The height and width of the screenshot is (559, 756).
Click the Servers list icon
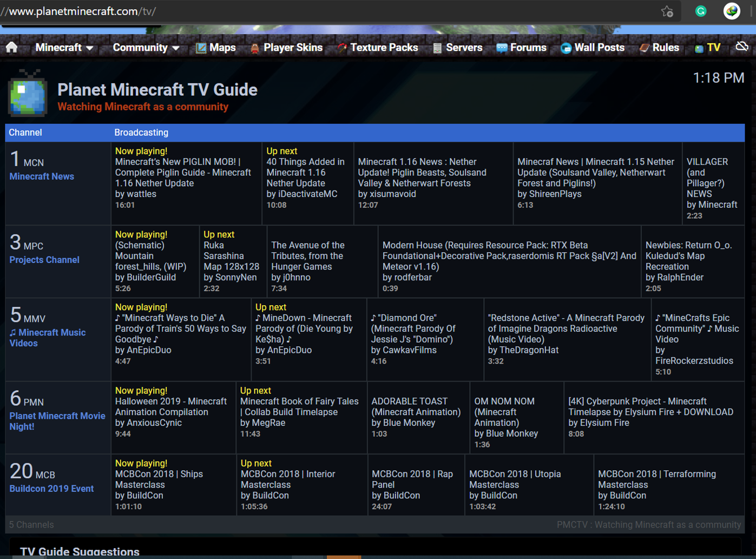click(x=437, y=48)
